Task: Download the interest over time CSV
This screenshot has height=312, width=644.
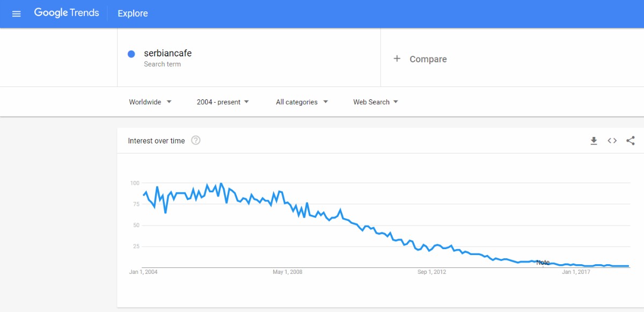Action: (594, 141)
